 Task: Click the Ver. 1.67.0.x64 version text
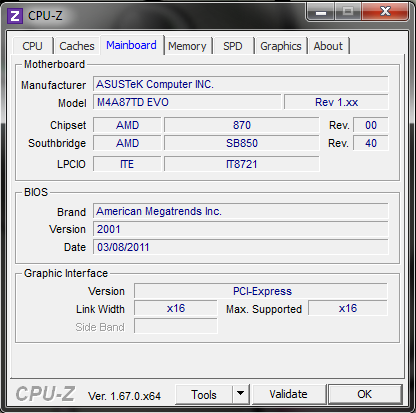click(124, 396)
